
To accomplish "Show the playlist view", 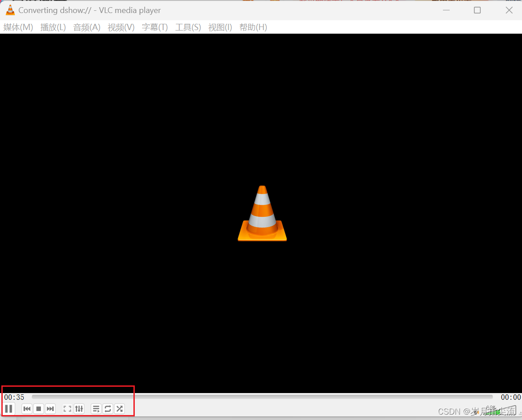I will (96, 409).
